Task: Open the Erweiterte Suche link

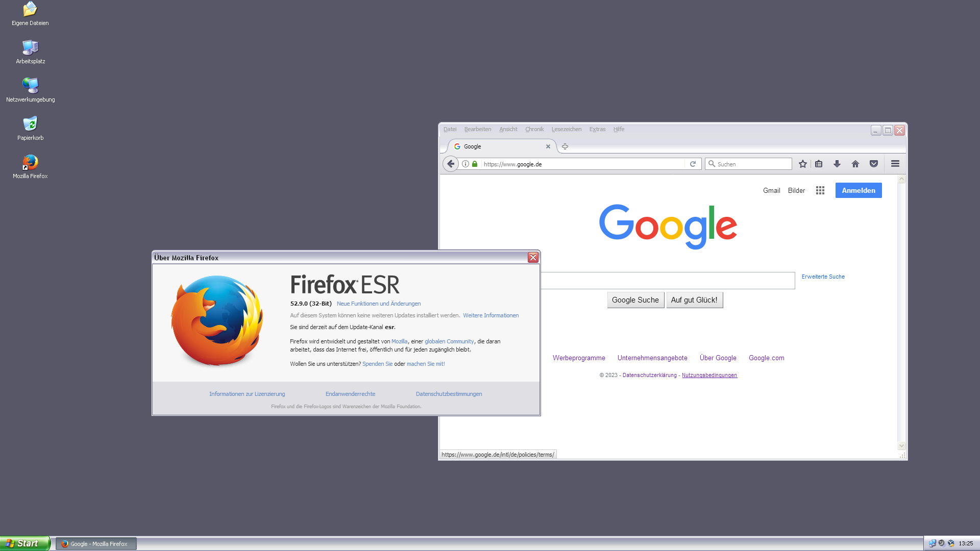Action: 823,277
